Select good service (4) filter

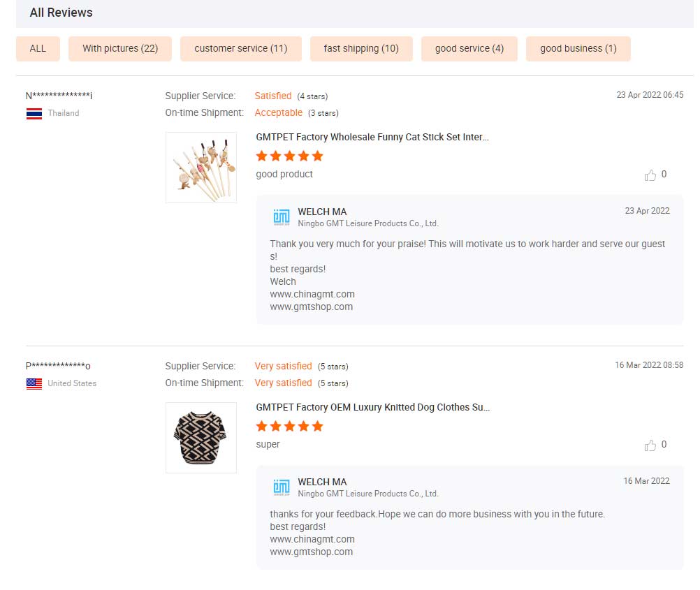click(x=469, y=49)
